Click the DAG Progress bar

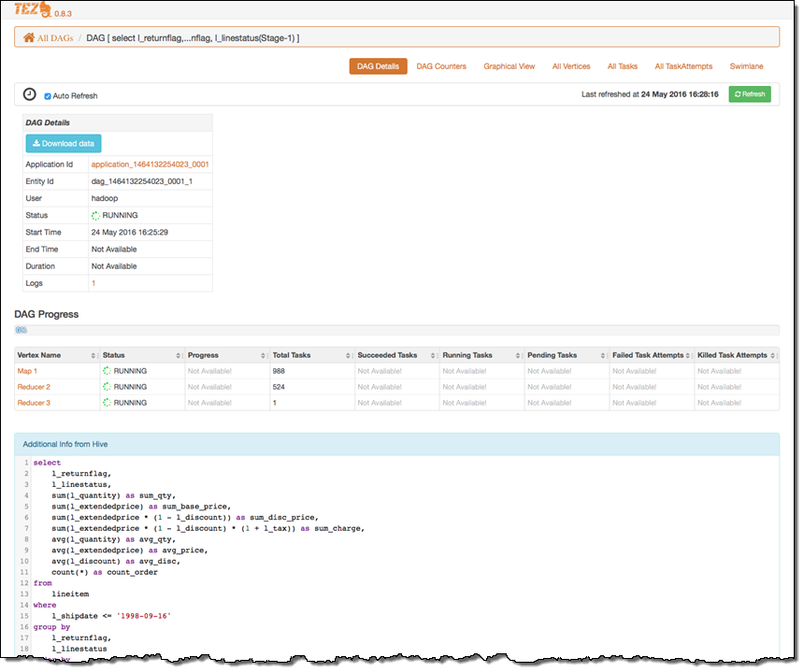(x=397, y=330)
